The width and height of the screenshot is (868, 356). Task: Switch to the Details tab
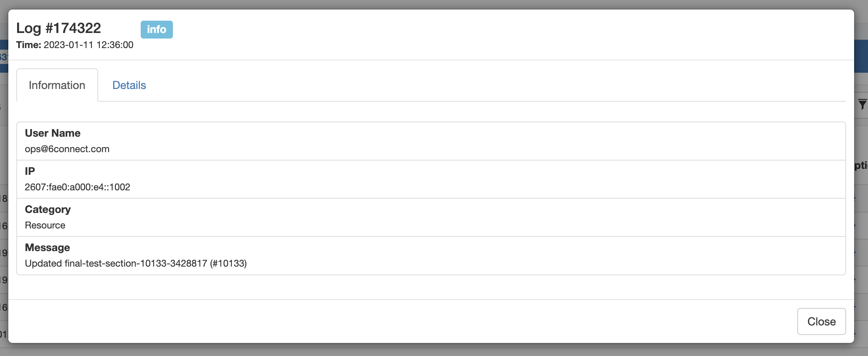pos(129,85)
